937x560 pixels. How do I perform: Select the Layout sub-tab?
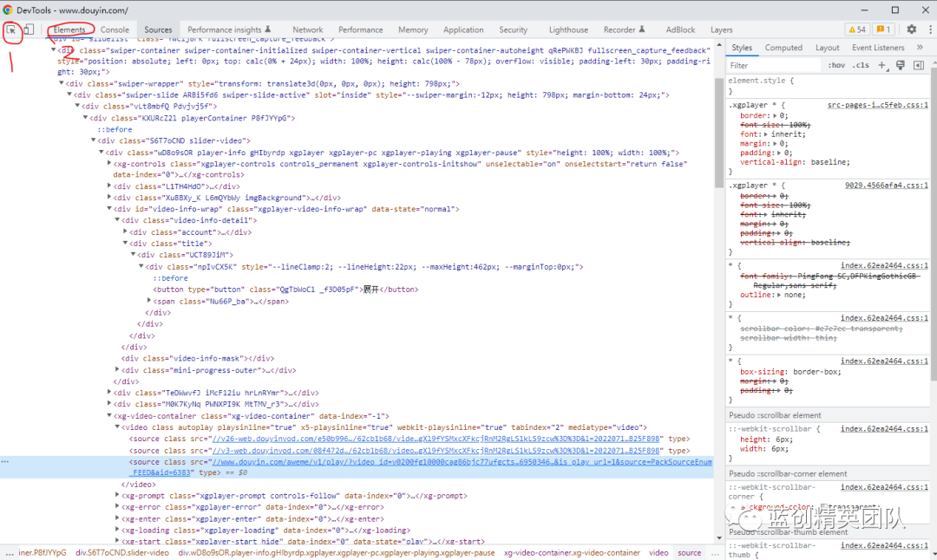[x=827, y=47]
